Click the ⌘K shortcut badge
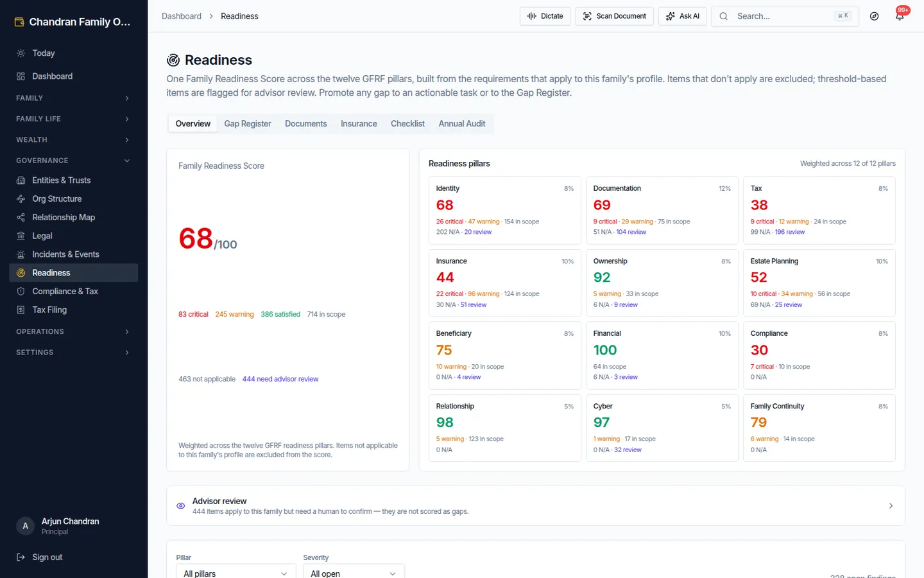Screen dimensions: 924x578 pos(843,16)
